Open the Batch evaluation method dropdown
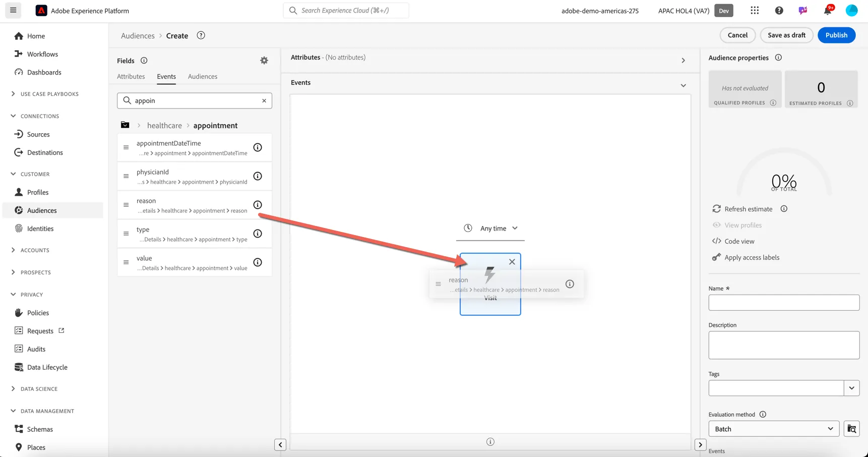868x457 pixels. pos(773,429)
